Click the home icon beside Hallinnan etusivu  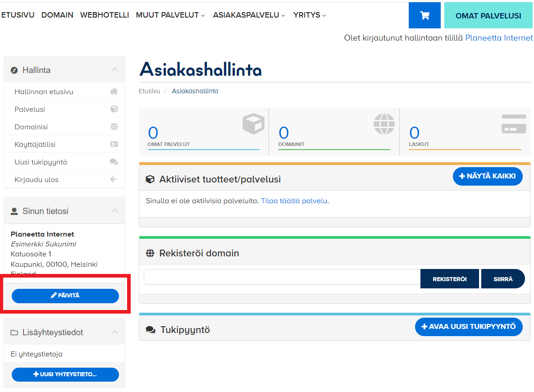pos(114,91)
